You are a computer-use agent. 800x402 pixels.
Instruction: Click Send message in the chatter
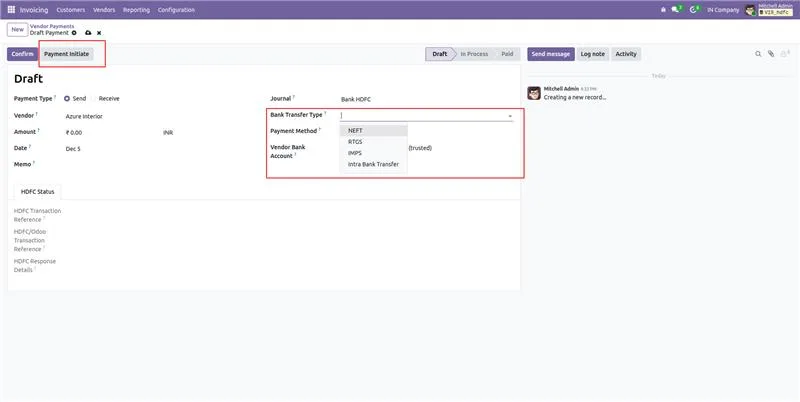pyautogui.click(x=551, y=54)
